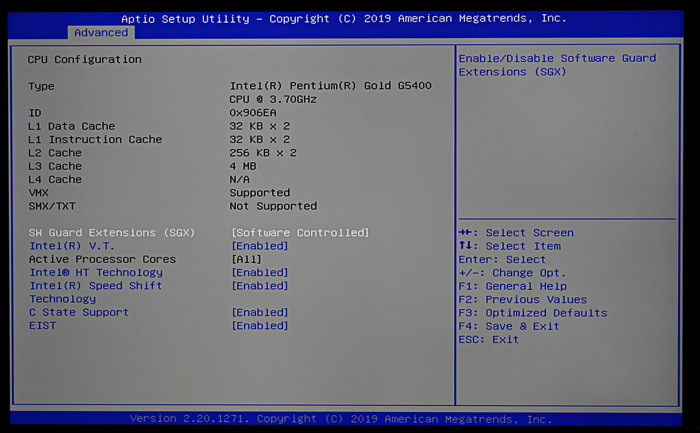
Task: Click the ID label
Action: 34,113
